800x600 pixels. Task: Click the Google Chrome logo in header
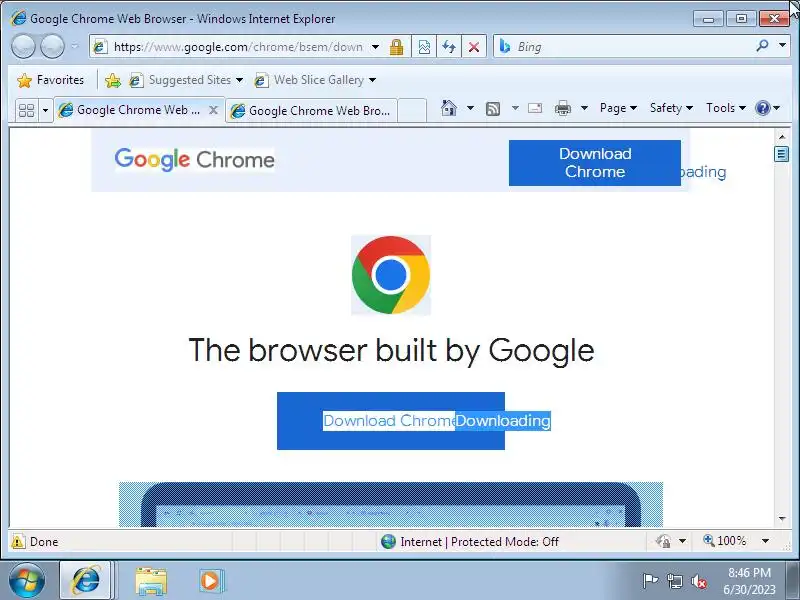pyautogui.click(x=194, y=160)
